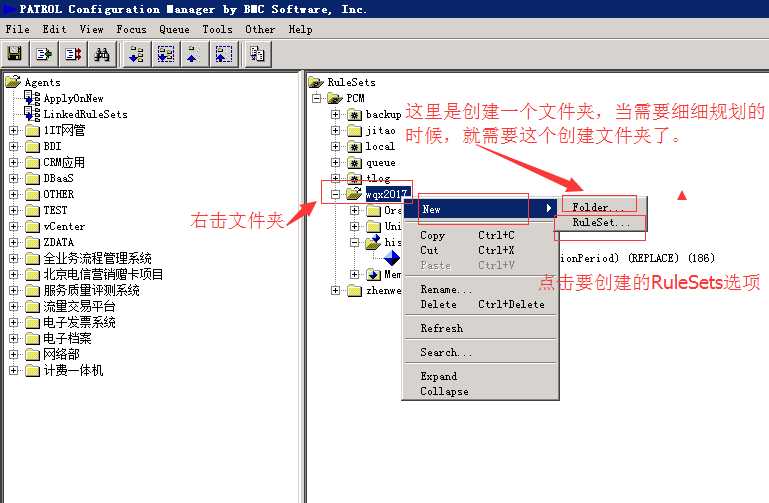Select the 流量交易平台 tree item
This screenshot has height=503, width=769.
click(x=79, y=307)
